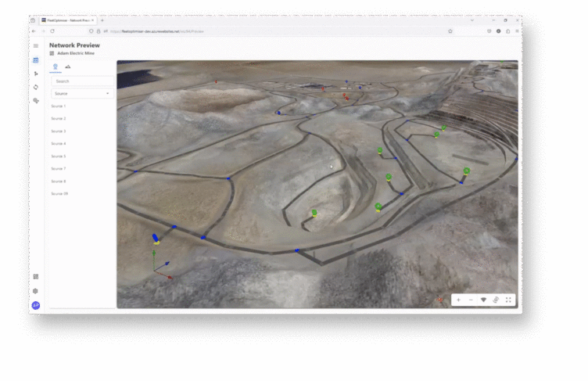The image size is (588, 381).
Task: Click the circular-arrows sync sidebar icon
Action: click(36, 87)
